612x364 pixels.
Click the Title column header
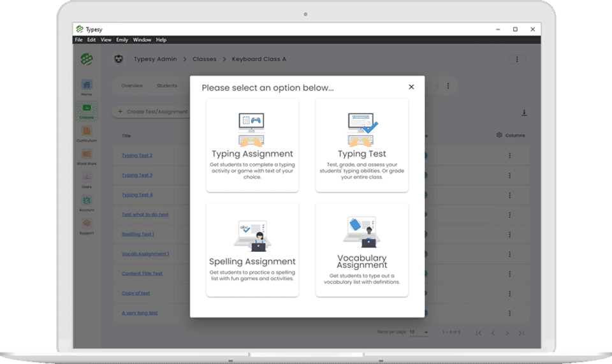(126, 136)
